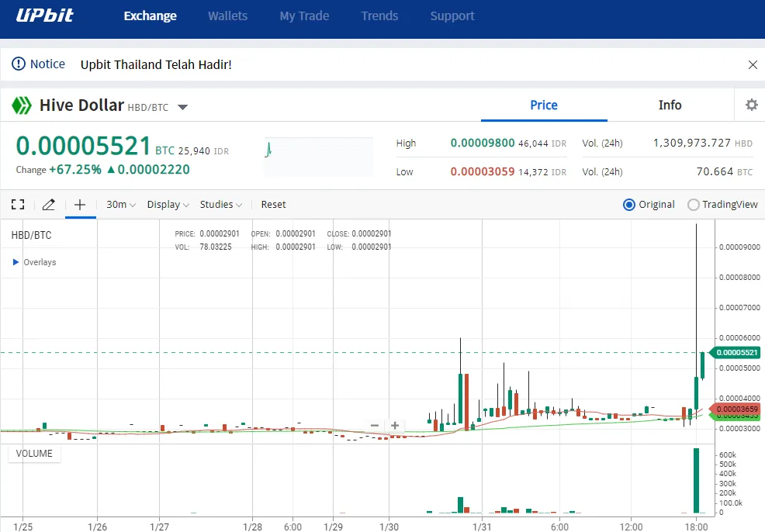Open the Exchange menu
The image size is (765, 532).
click(x=151, y=16)
